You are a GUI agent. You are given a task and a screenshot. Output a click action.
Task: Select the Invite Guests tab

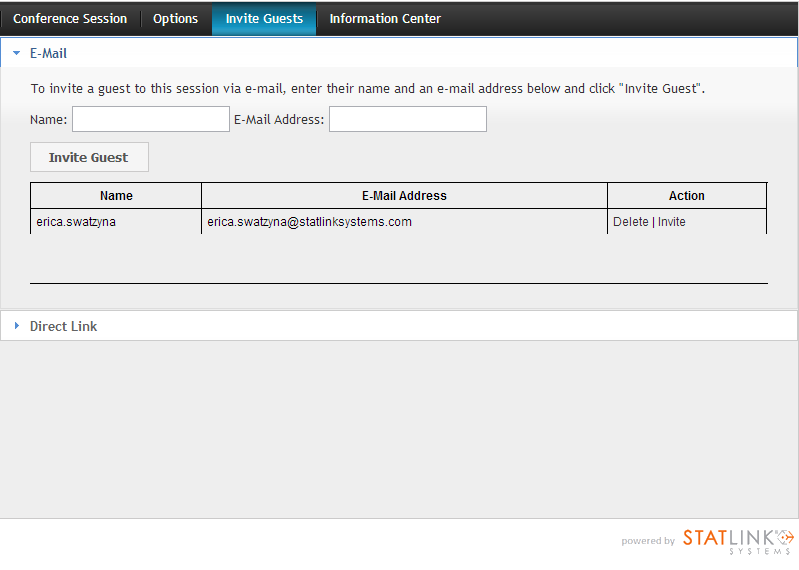pyautogui.click(x=264, y=19)
